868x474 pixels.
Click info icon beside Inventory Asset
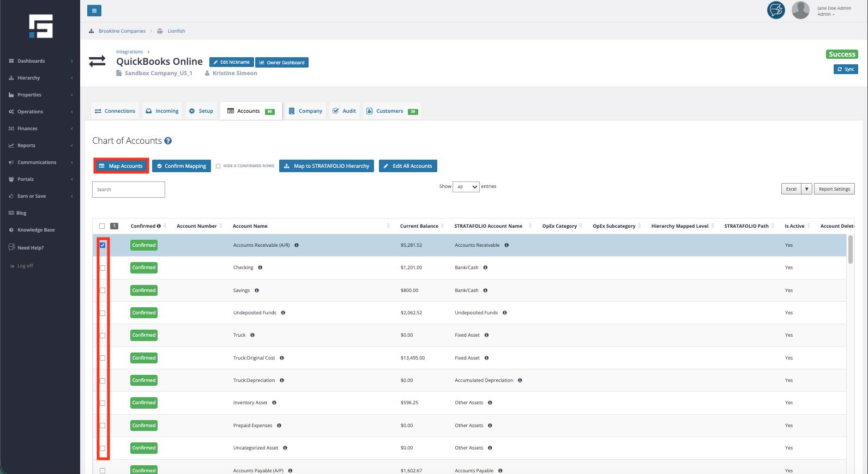[x=274, y=403]
